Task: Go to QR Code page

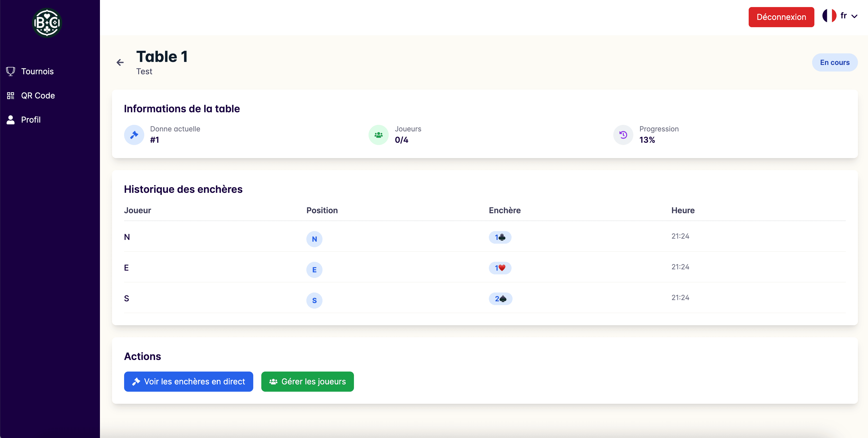Action: [x=38, y=96]
